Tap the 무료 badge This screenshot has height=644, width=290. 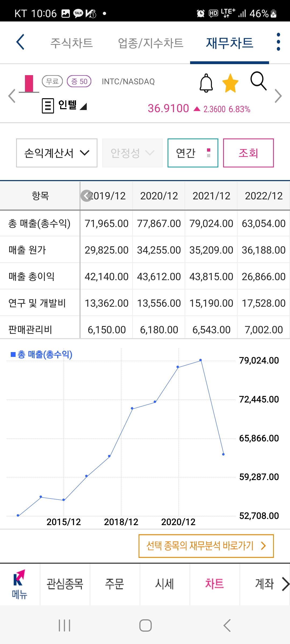[x=52, y=81]
